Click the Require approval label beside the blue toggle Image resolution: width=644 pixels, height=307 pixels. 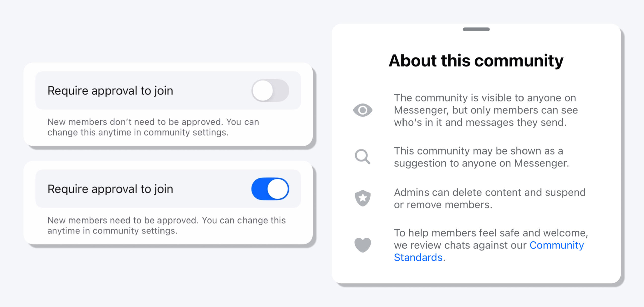[110, 189]
